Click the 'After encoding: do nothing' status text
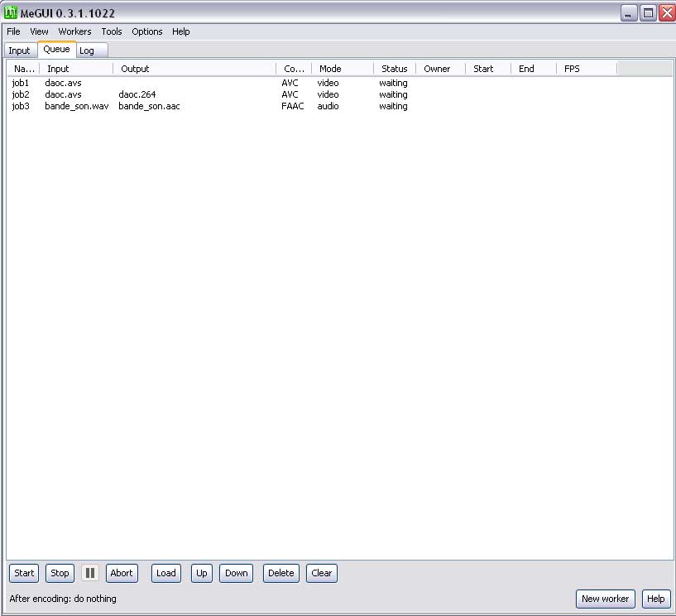676x616 pixels. point(63,599)
